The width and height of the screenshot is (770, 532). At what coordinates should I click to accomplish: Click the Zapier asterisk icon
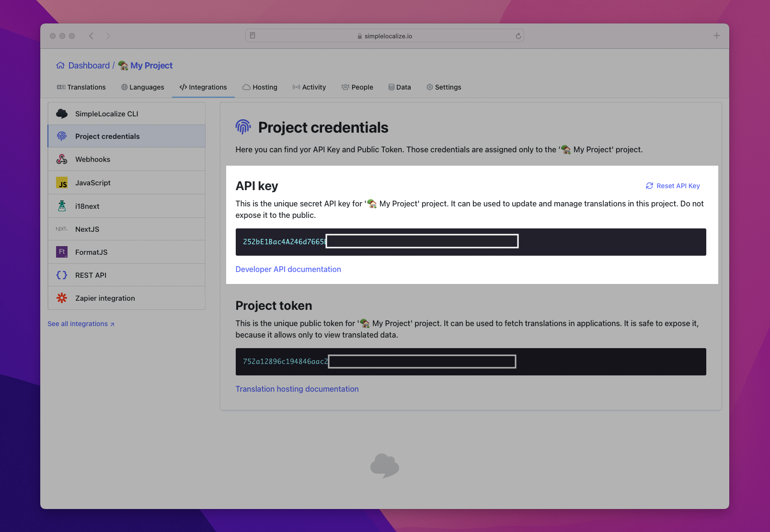[x=62, y=298]
